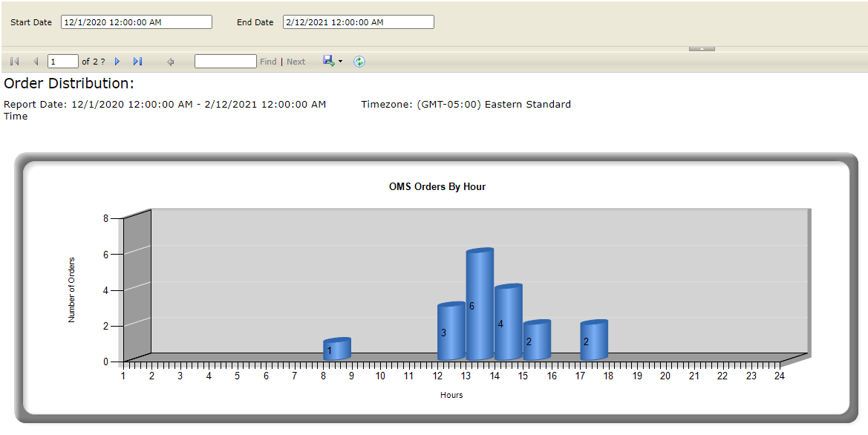The height and width of the screenshot is (435, 868).
Task: Refresh the report with the green icon
Action: coord(359,62)
